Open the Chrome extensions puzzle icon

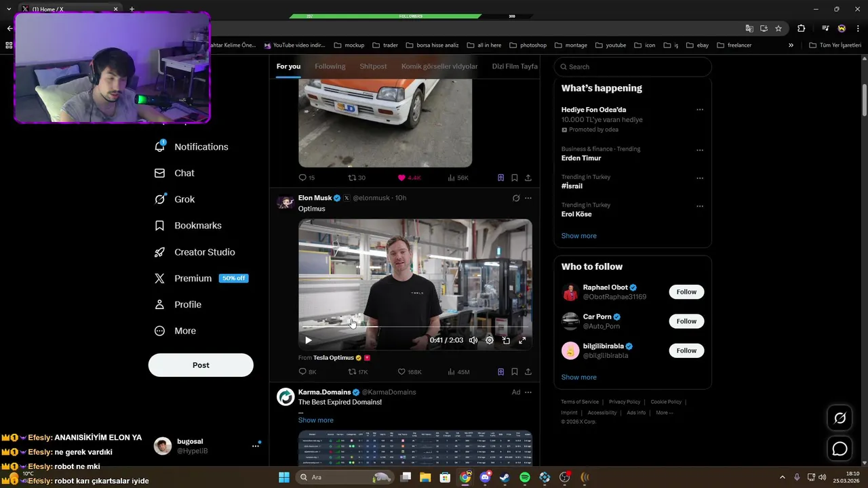click(801, 28)
